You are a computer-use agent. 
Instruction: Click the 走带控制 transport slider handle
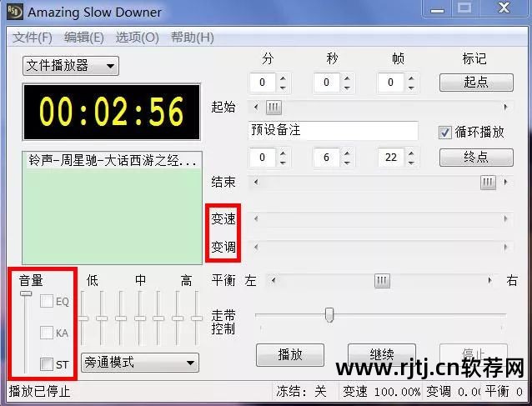click(329, 315)
